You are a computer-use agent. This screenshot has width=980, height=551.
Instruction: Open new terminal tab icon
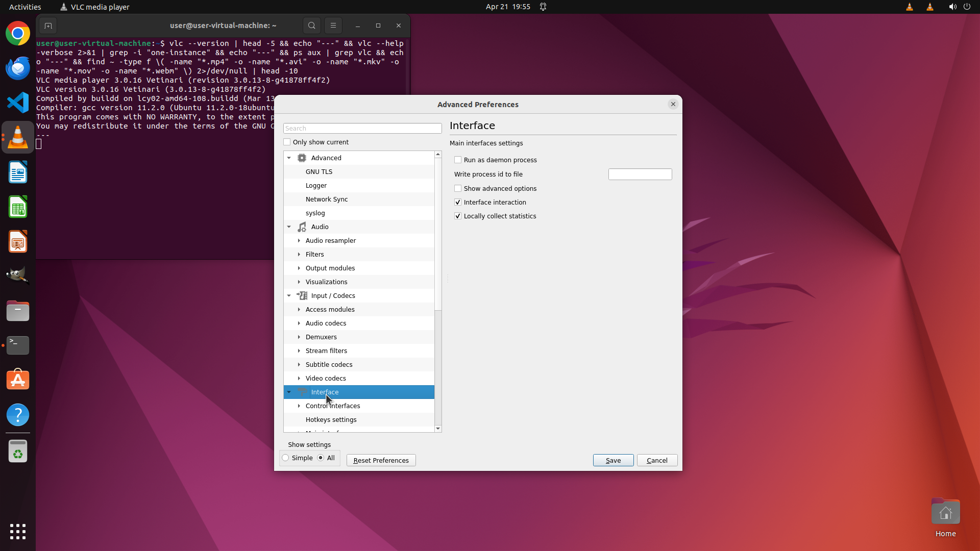(x=48, y=26)
